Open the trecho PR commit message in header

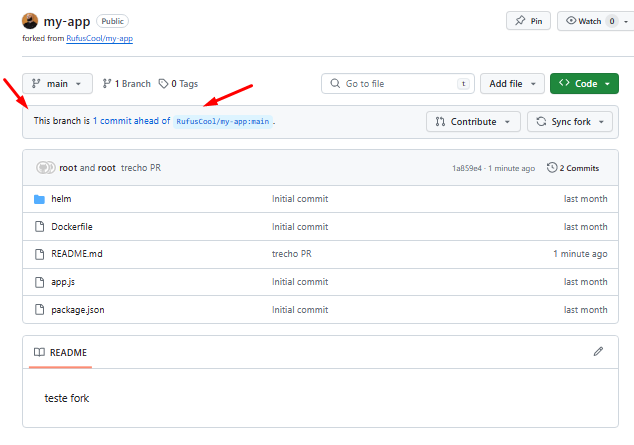(141, 168)
